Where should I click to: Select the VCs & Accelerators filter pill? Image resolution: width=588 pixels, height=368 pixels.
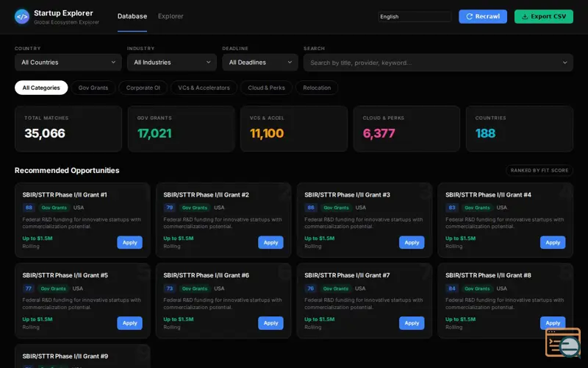pyautogui.click(x=204, y=88)
